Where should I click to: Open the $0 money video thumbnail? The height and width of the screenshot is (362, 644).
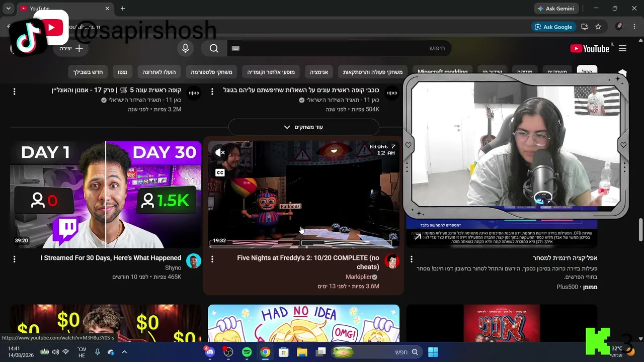pyautogui.click(x=106, y=323)
